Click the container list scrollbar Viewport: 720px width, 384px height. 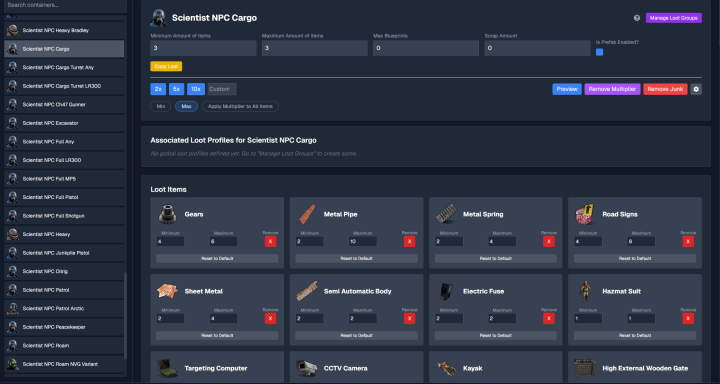[125, 316]
